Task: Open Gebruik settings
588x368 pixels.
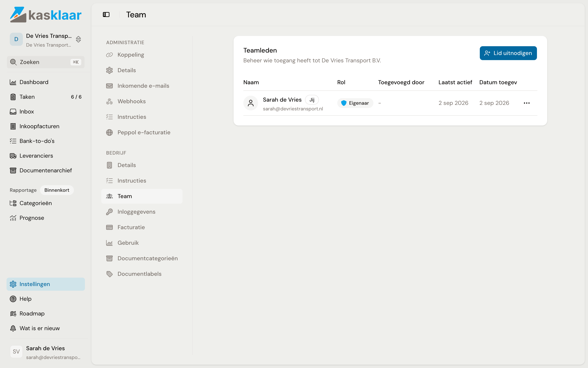Action: (x=142, y=243)
